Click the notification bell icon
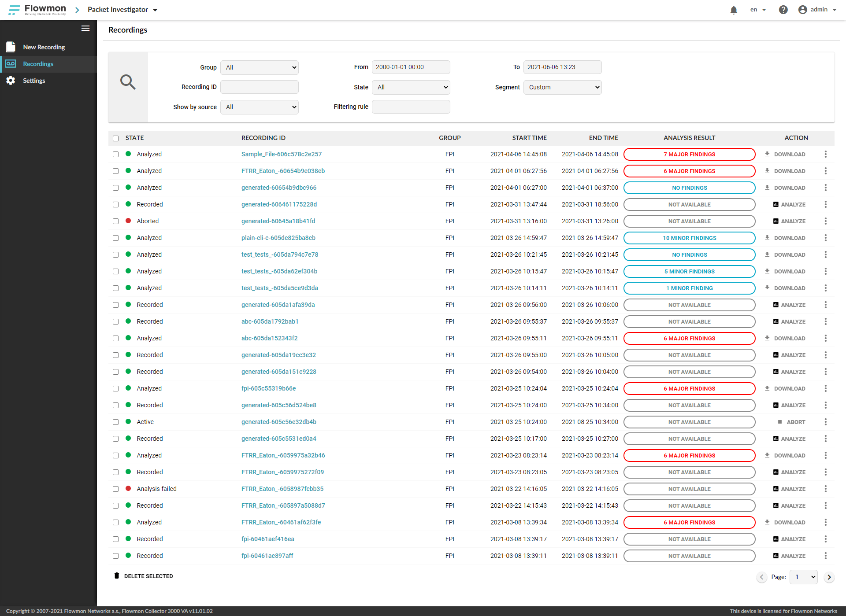The height and width of the screenshot is (616, 846). pyautogui.click(x=734, y=10)
